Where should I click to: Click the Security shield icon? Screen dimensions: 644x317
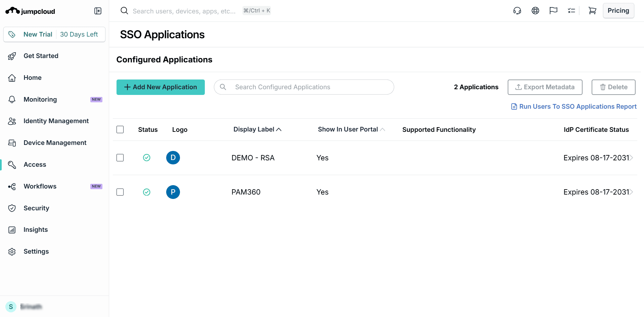coord(12,208)
